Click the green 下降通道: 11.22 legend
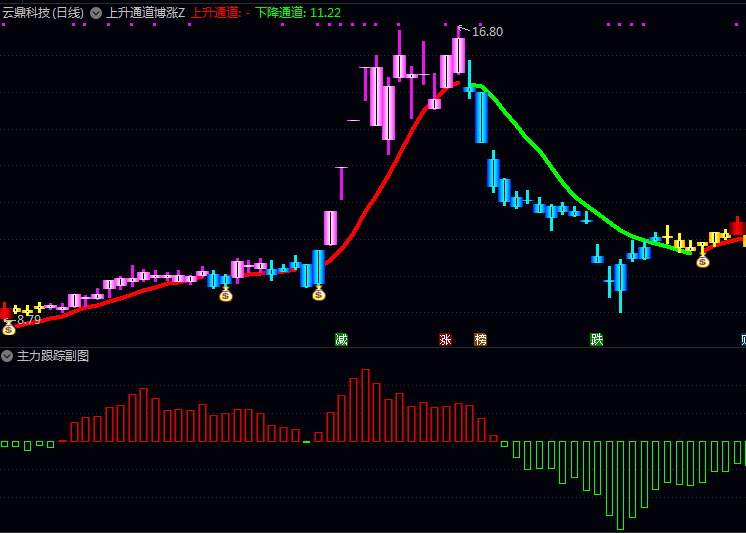This screenshot has height=533, width=746. pos(297,13)
